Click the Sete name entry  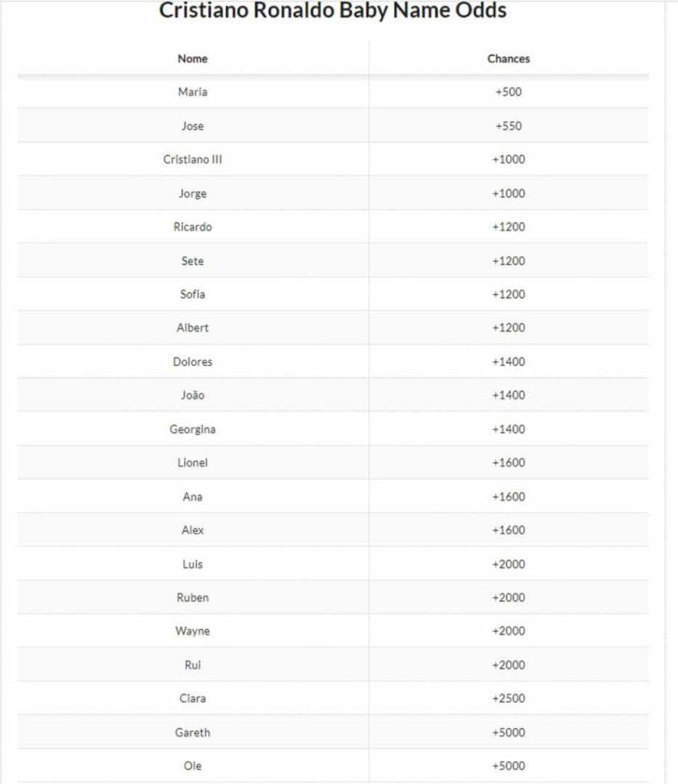point(192,260)
